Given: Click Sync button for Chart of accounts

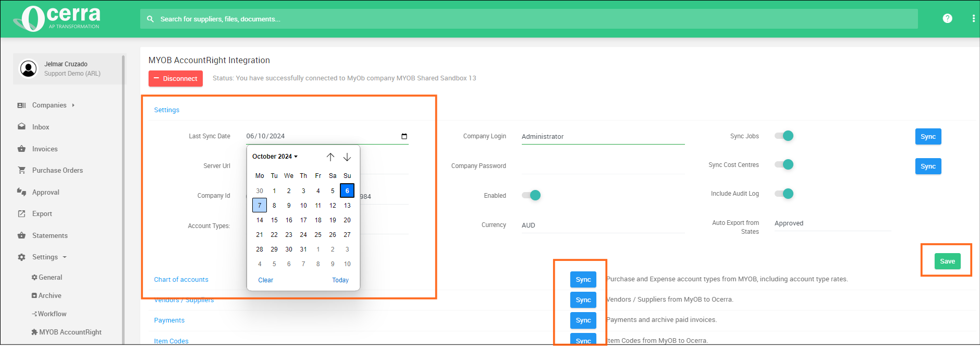Looking at the screenshot, I should tap(583, 280).
